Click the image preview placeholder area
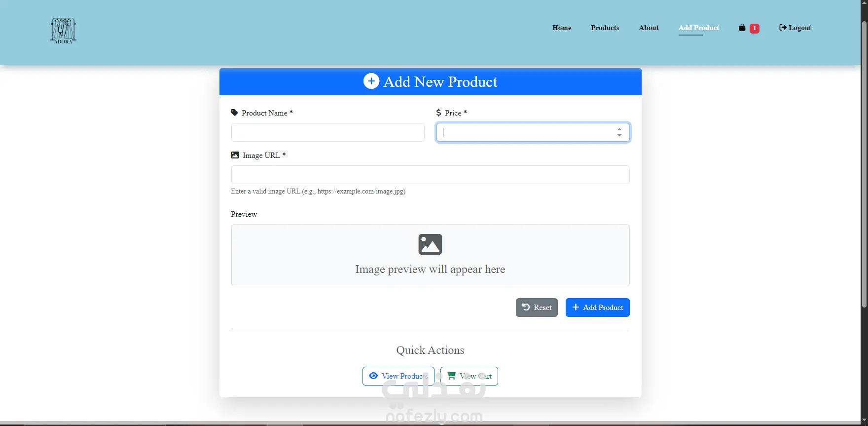 point(430,255)
